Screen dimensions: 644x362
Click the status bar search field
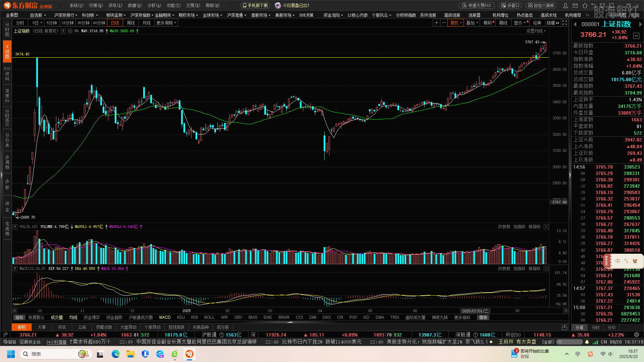(x=570, y=342)
